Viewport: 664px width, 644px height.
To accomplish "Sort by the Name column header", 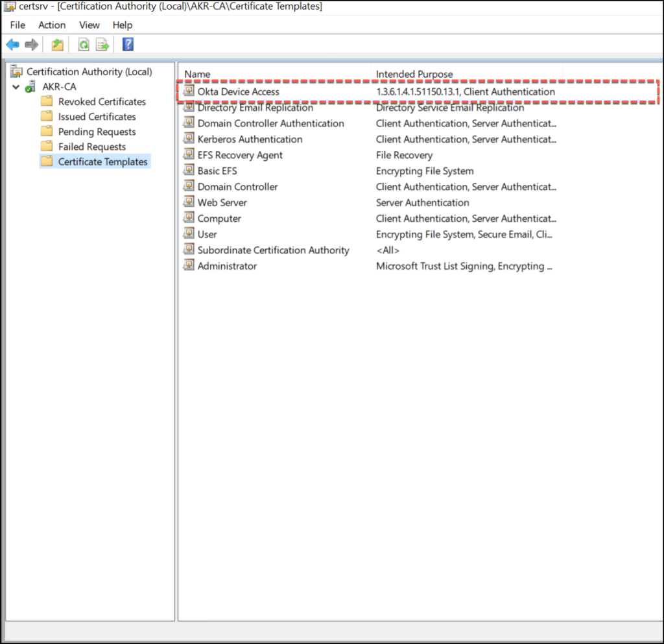I will tap(198, 74).
